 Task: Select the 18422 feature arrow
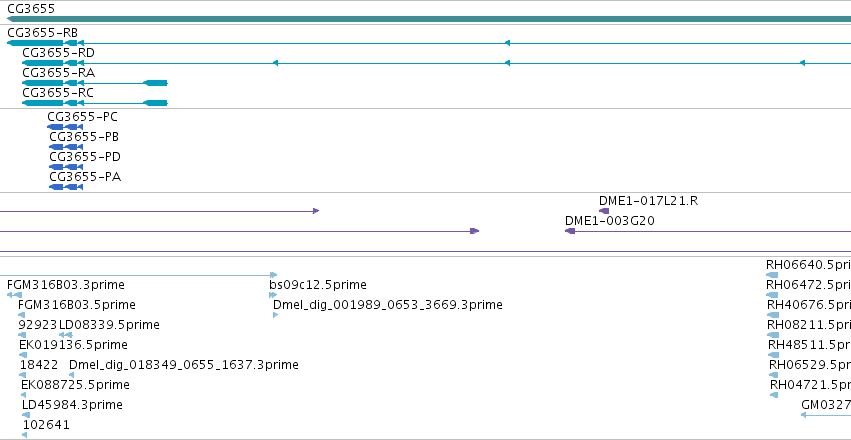[x=23, y=375]
